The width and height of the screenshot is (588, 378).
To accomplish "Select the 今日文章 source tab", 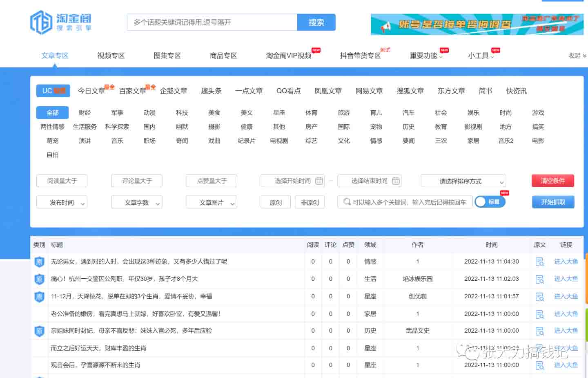I will pyautogui.click(x=91, y=91).
